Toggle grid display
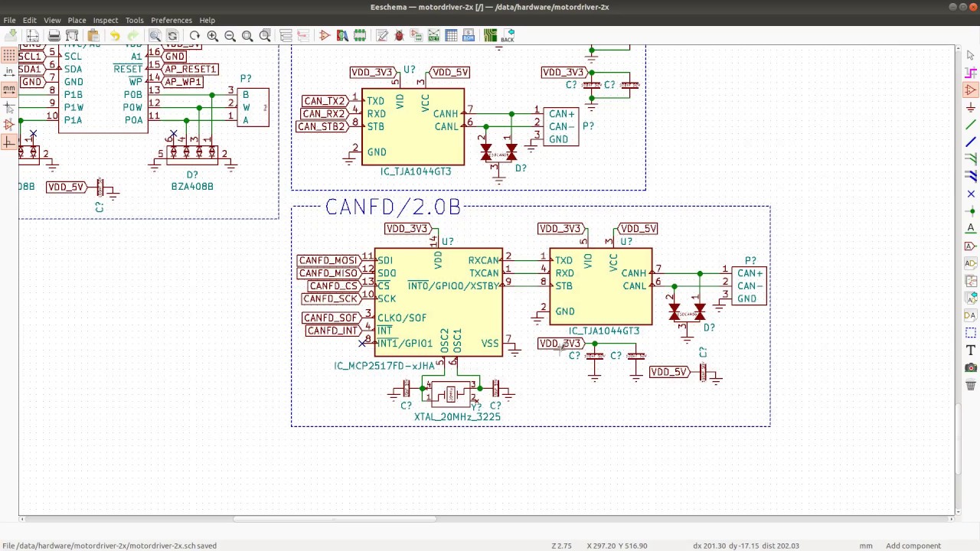 [9, 54]
